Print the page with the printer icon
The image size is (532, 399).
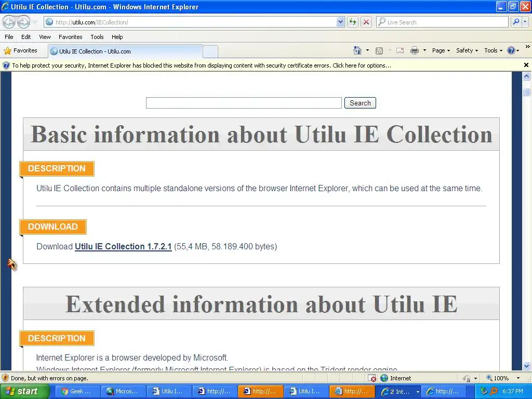click(x=414, y=50)
